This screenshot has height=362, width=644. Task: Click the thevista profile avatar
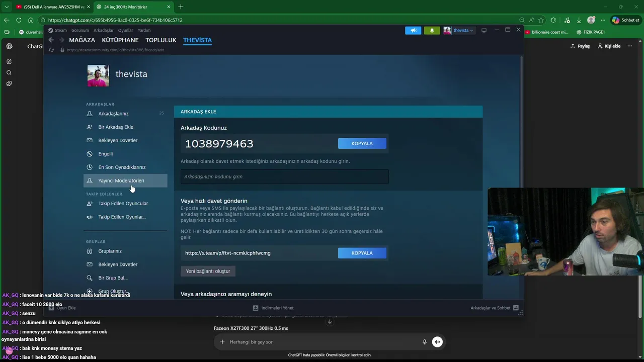point(98,75)
